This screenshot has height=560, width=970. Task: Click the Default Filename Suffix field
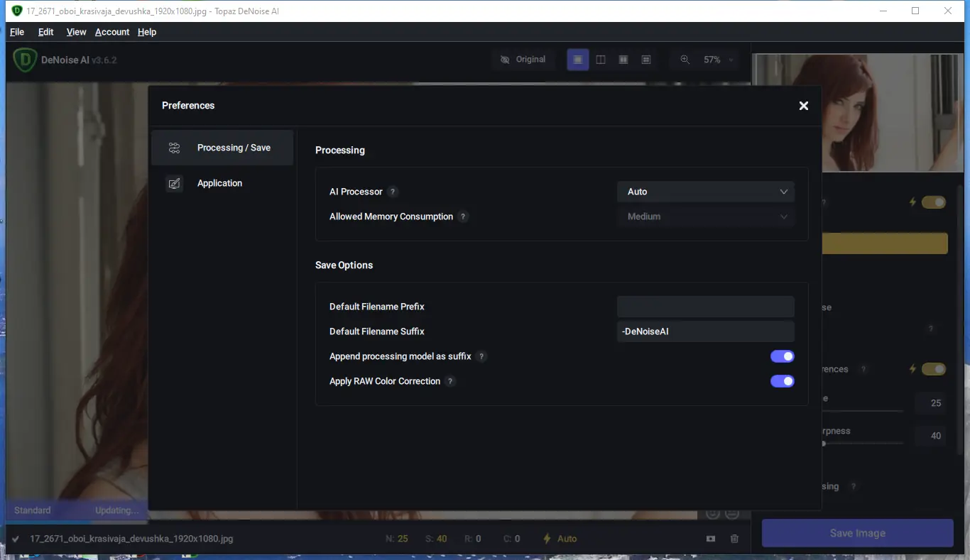pyautogui.click(x=705, y=331)
